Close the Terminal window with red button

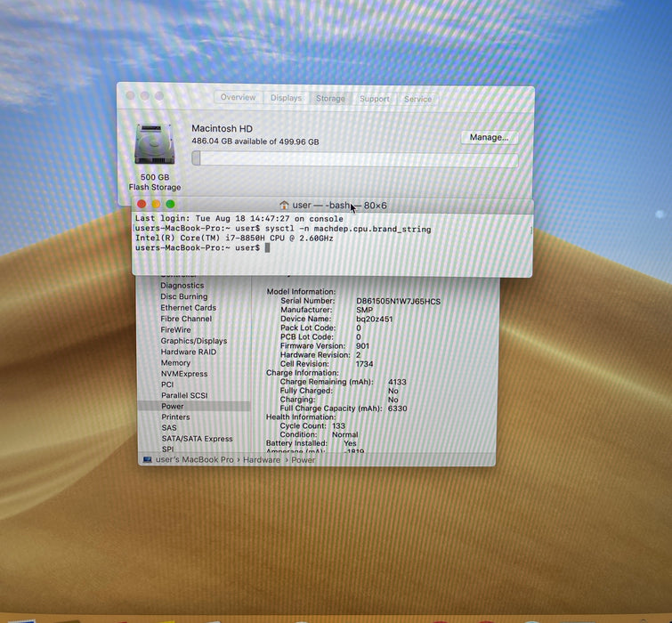pos(142,204)
